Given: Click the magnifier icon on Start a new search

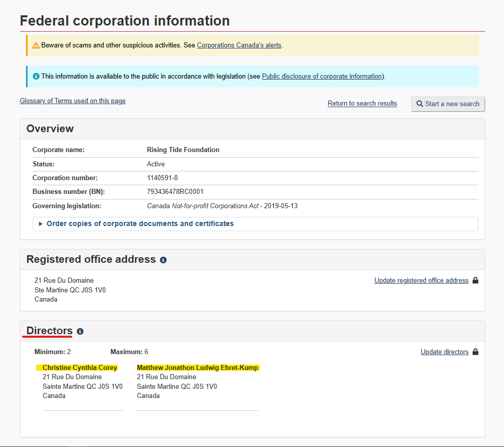Looking at the screenshot, I should pyautogui.click(x=420, y=104).
